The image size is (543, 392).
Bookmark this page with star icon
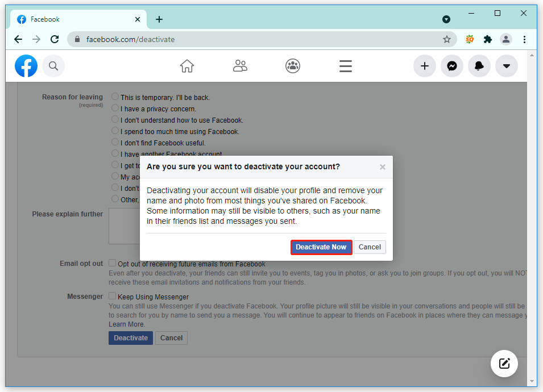click(x=447, y=39)
